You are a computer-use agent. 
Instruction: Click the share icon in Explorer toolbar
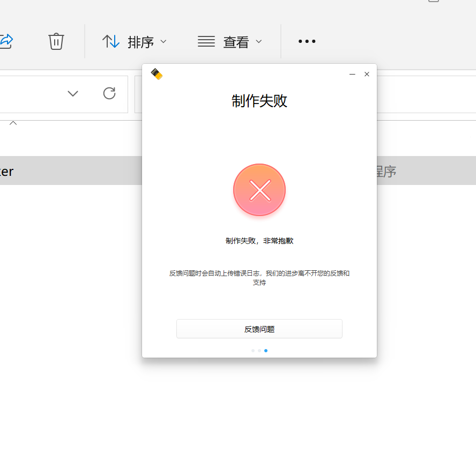pos(6,41)
